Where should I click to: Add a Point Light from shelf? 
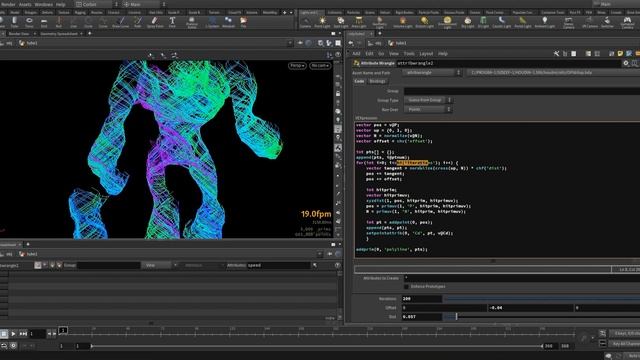[x=322, y=22]
